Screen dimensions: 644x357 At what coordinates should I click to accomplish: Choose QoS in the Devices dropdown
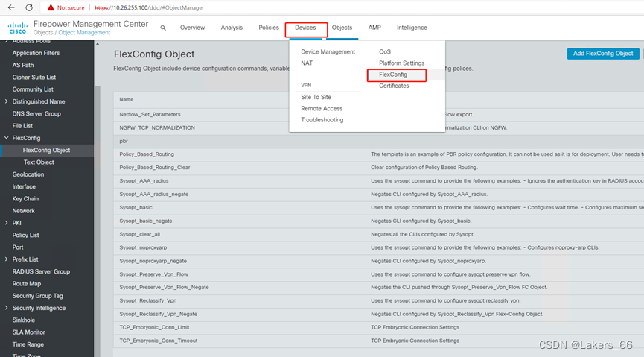(385, 52)
